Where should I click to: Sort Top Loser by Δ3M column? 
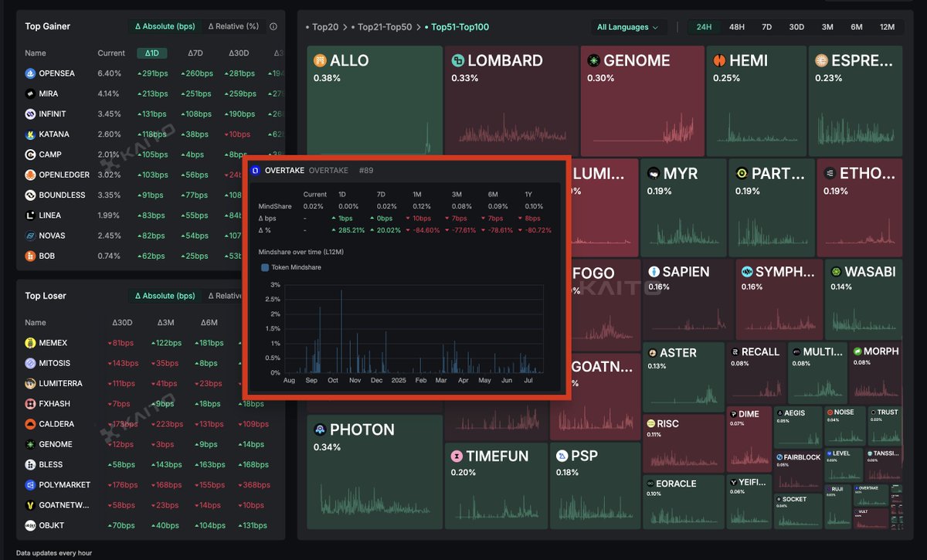[166, 323]
